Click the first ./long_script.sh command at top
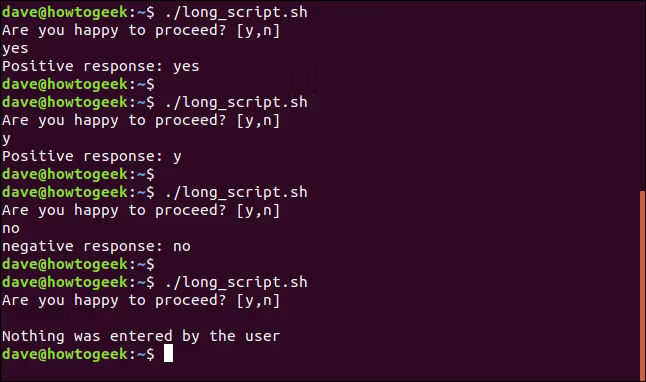 click(236, 12)
